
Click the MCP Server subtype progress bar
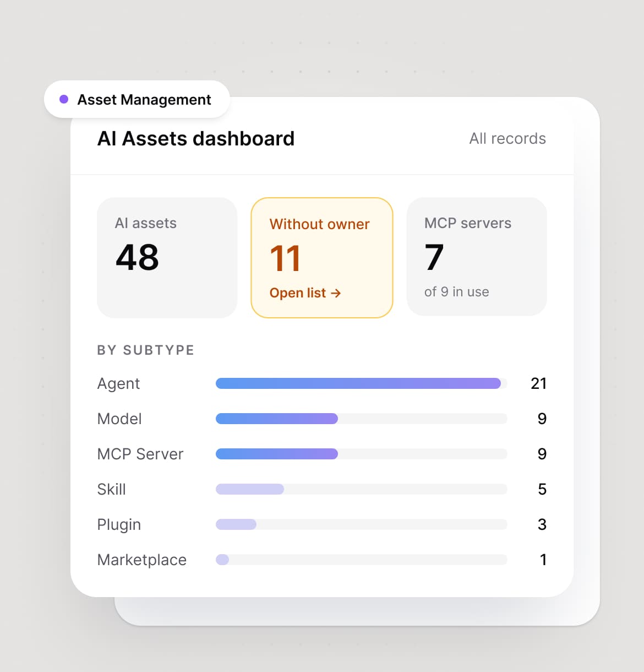coord(361,454)
